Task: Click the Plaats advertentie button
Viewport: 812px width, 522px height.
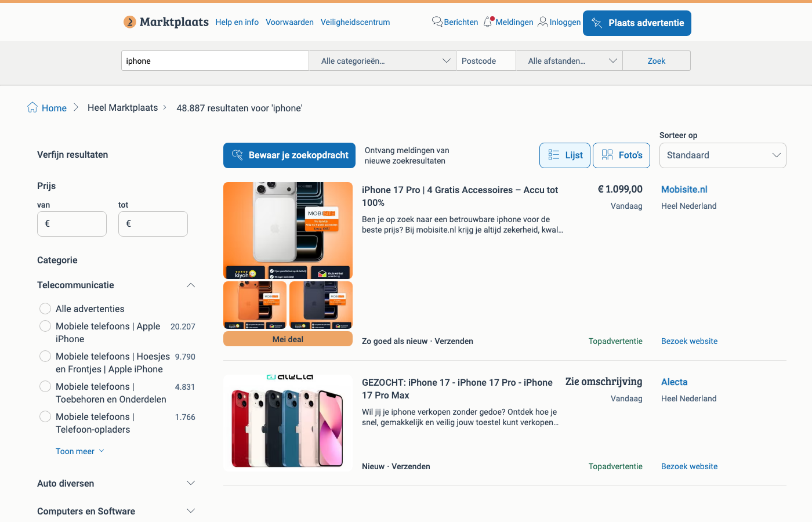Action: click(x=637, y=23)
